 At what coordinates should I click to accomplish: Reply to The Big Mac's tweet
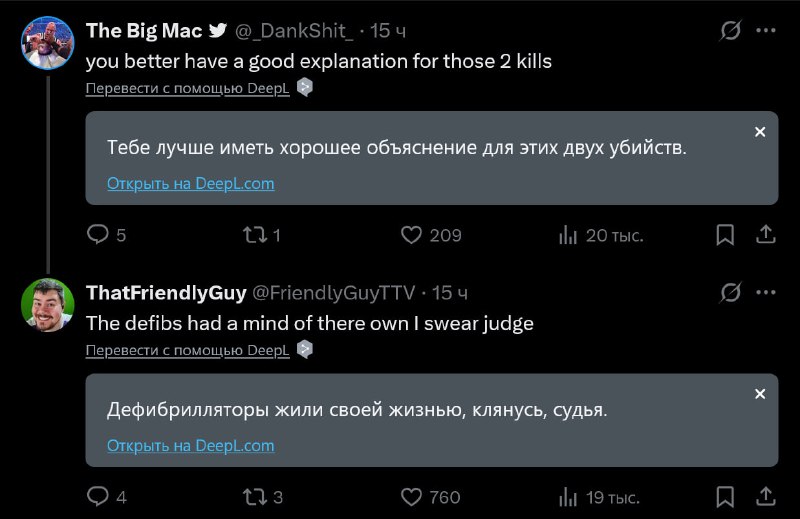[98, 235]
